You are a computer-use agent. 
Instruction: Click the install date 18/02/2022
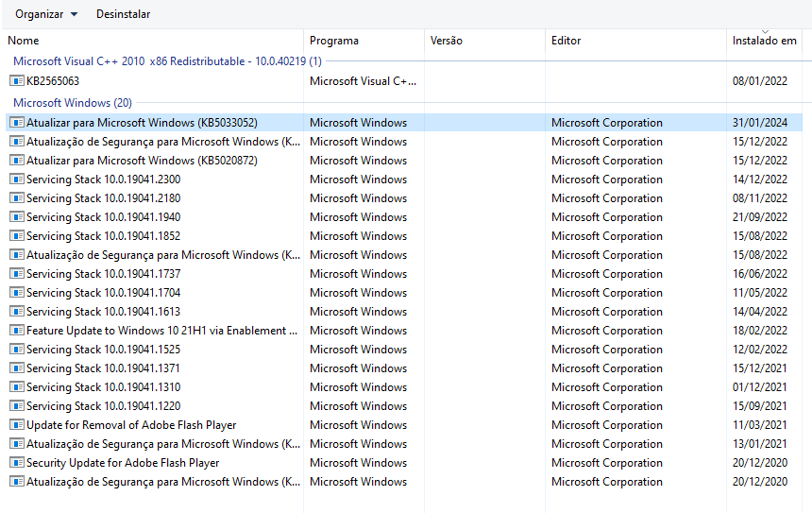click(x=760, y=331)
